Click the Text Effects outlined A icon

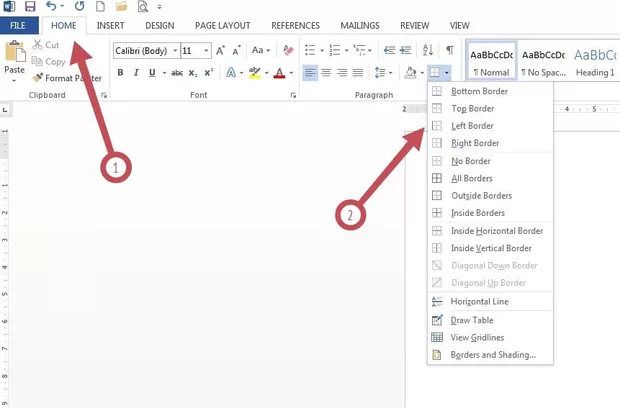[x=231, y=73]
